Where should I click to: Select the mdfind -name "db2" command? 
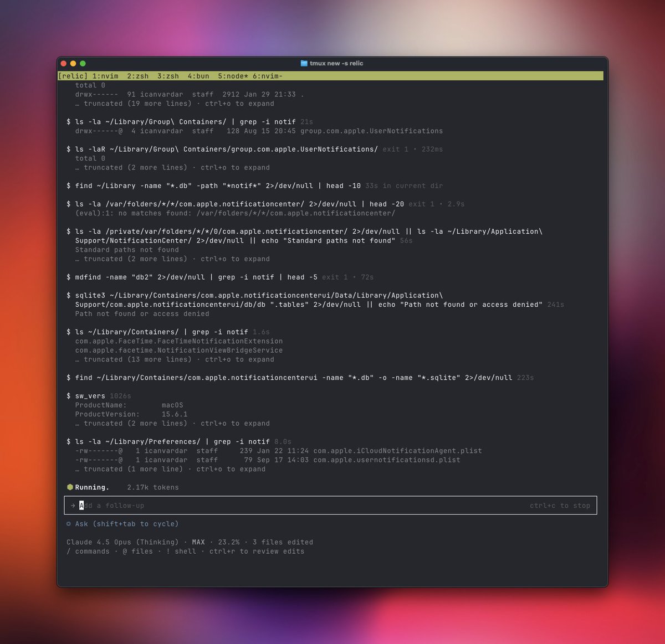(192, 277)
